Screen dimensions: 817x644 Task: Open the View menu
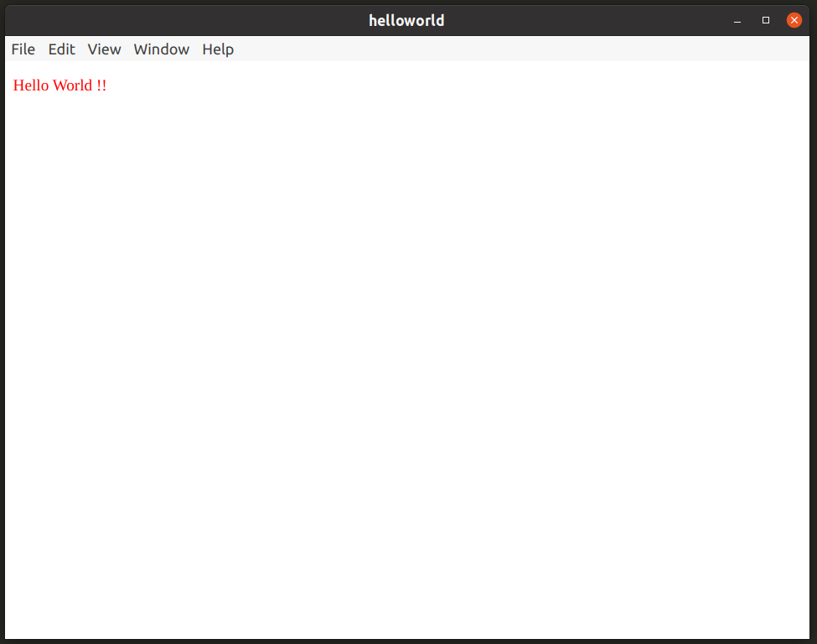point(104,49)
